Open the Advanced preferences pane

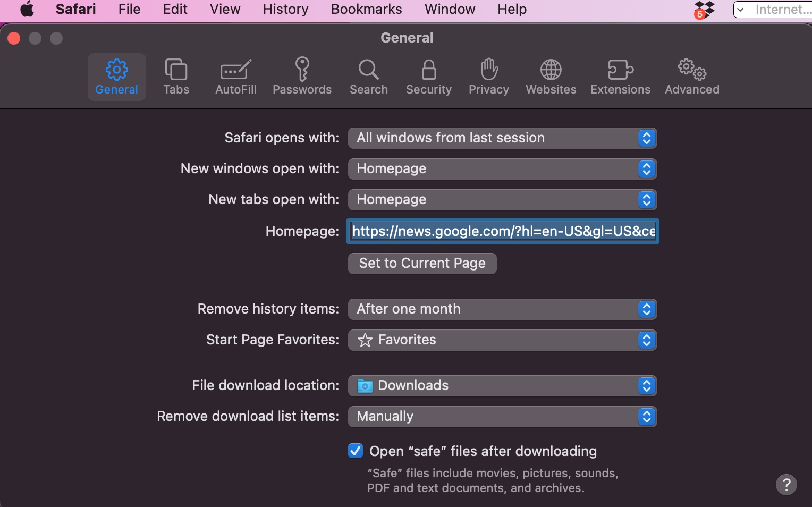(x=692, y=77)
